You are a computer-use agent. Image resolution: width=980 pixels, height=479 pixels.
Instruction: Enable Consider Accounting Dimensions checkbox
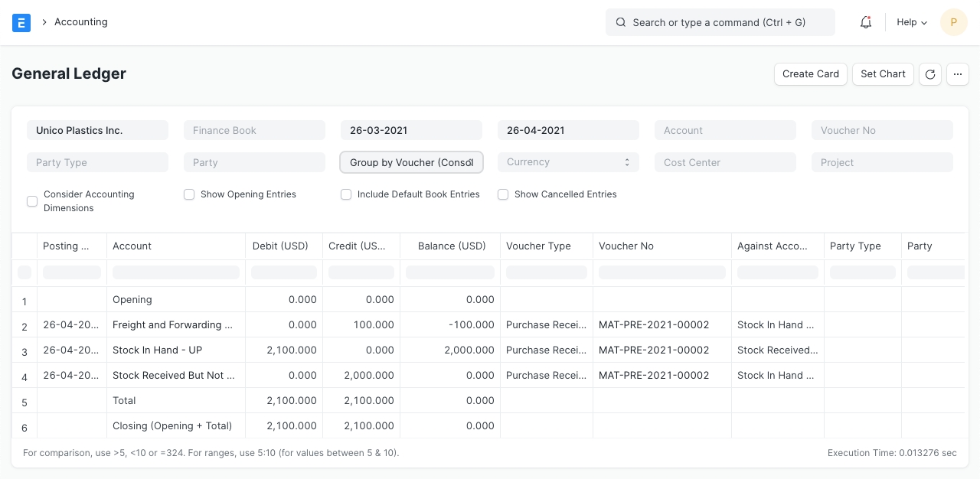[32, 201]
